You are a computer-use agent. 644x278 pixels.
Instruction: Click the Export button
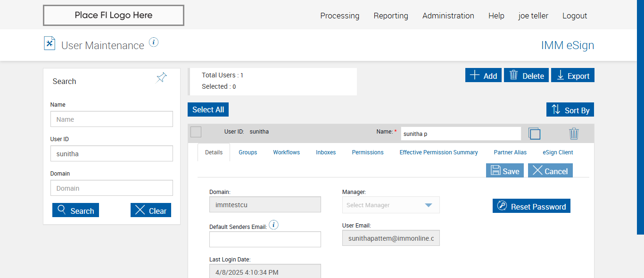[x=572, y=76]
